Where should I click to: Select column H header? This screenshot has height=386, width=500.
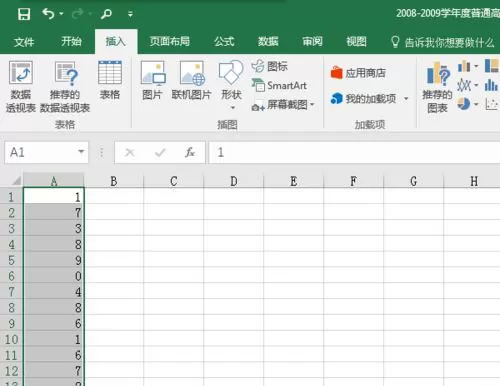point(473,181)
